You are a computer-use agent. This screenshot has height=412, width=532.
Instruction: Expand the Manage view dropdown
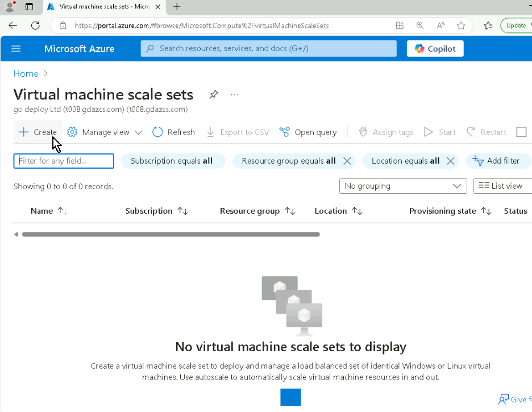105,132
